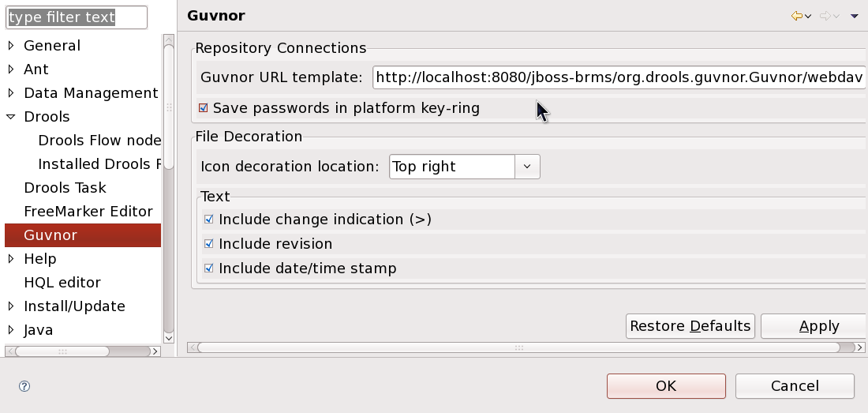
Task: Click the Guvnor URL template field
Action: (x=619, y=77)
